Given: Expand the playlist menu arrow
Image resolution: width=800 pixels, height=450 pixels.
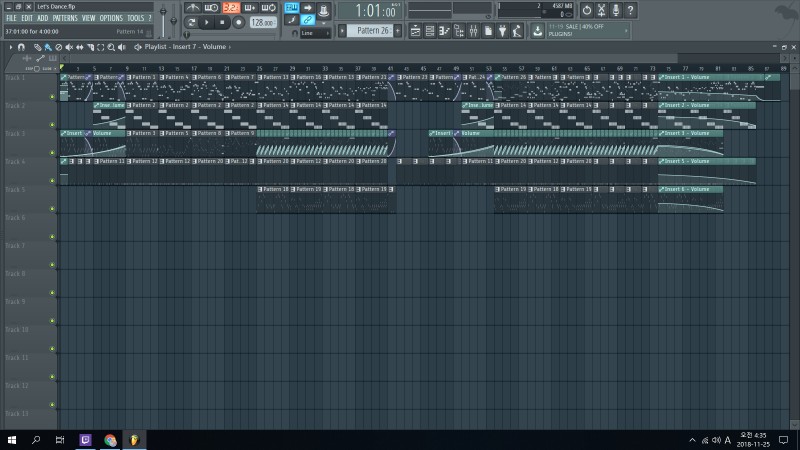Looking at the screenshot, I should coord(10,47).
